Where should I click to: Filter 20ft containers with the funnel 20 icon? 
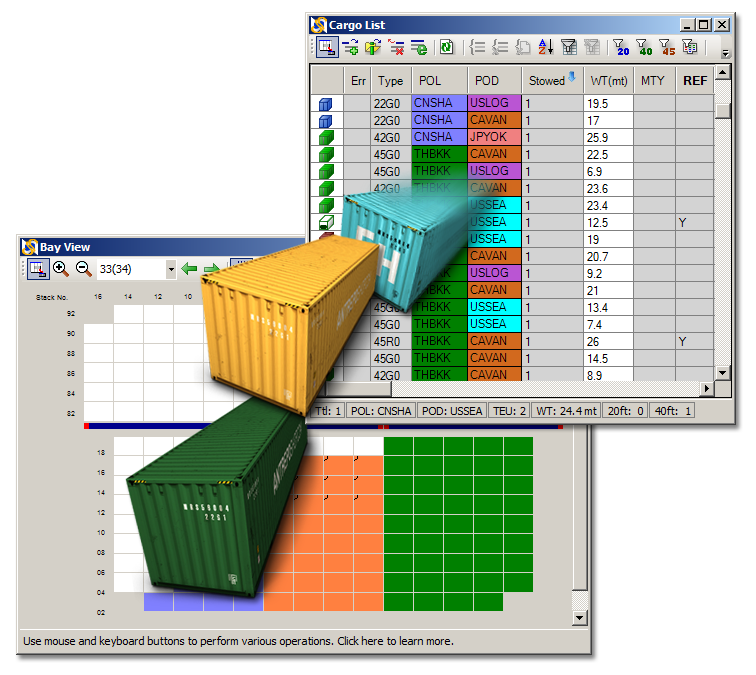[x=621, y=47]
